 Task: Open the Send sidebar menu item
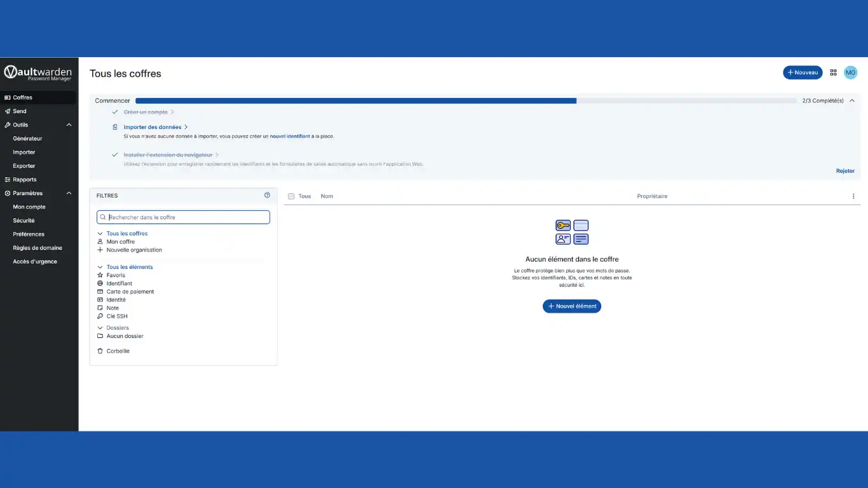tap(20, 111)
